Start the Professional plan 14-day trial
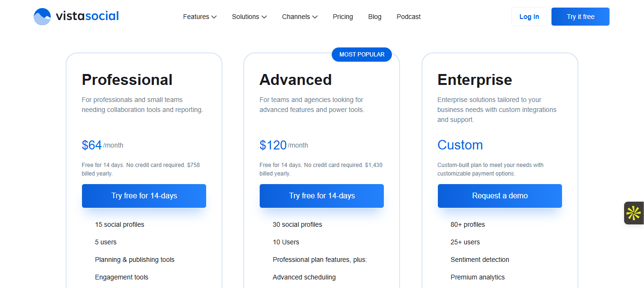This screenshot has height=288, width=644. [144, 196]
